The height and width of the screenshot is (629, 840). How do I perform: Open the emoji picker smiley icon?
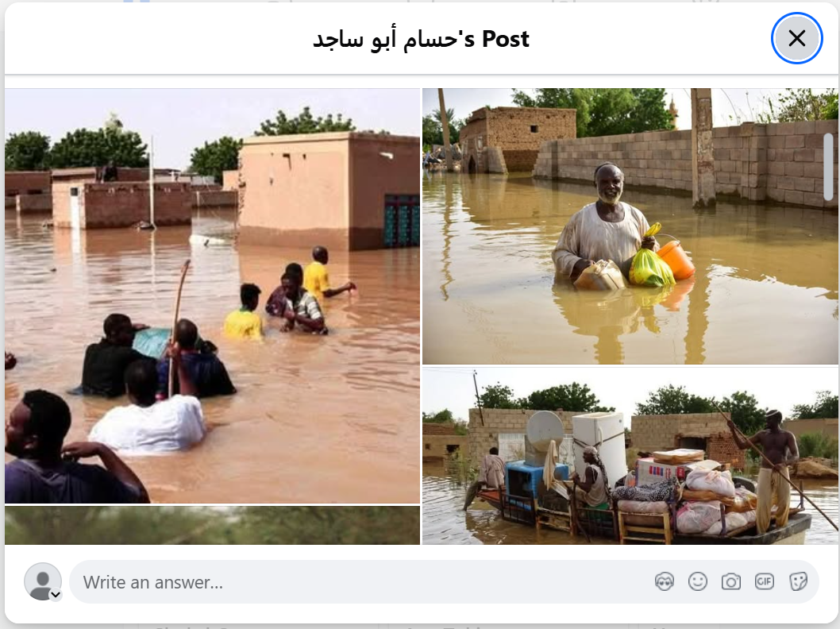(698, 581)
